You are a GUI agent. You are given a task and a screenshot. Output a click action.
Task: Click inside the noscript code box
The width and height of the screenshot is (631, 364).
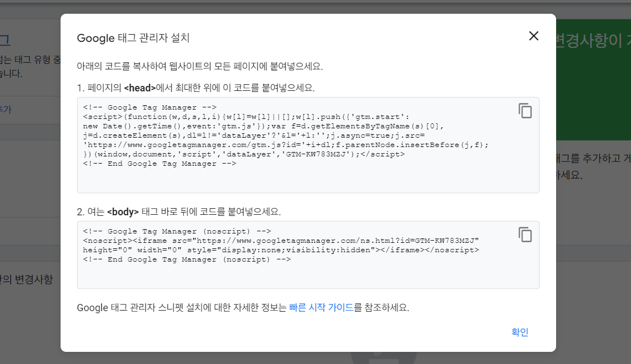[308, 255]
